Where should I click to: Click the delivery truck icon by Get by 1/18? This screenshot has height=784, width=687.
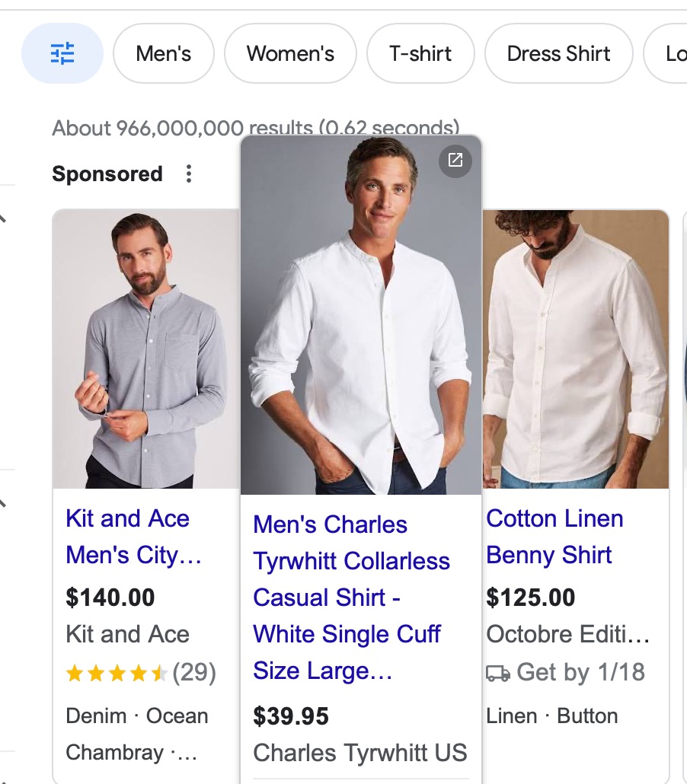[498, 673]
